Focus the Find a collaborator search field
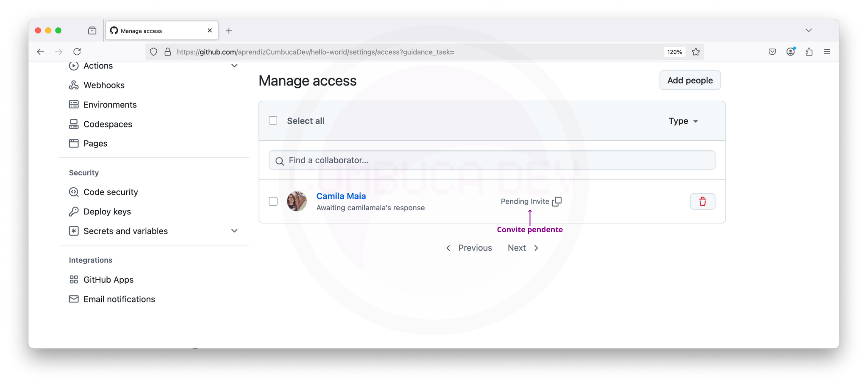Viewport: 868px width, 386px height. [x=492, y=161]
